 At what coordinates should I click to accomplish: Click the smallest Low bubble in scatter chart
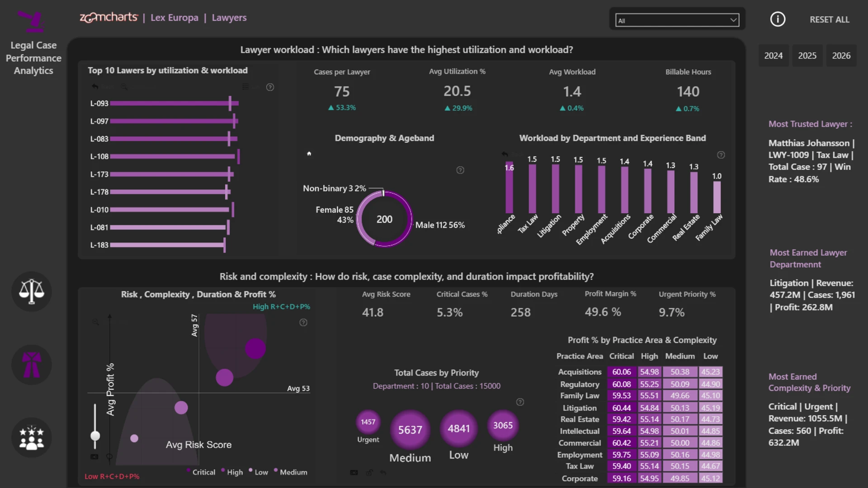coord(134,438)
